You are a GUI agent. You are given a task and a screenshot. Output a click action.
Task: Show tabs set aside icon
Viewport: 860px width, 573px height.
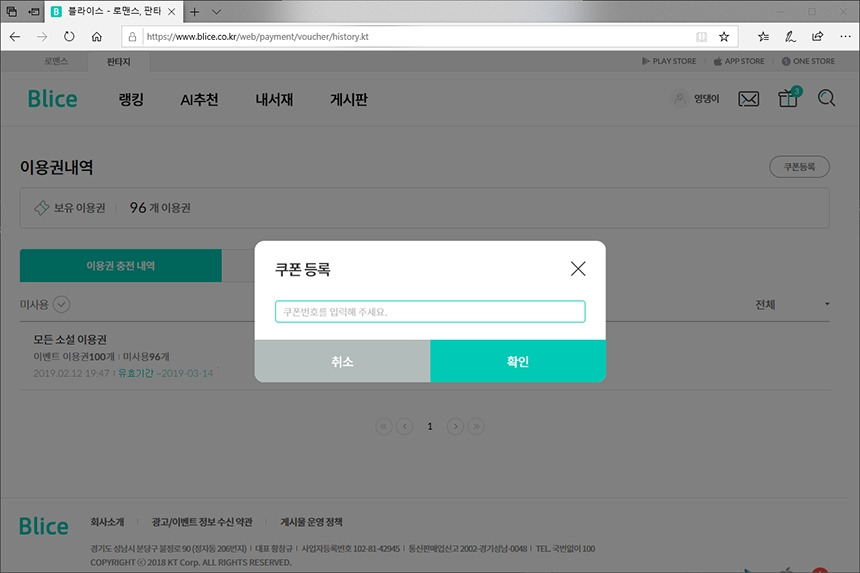pos(12,12)
